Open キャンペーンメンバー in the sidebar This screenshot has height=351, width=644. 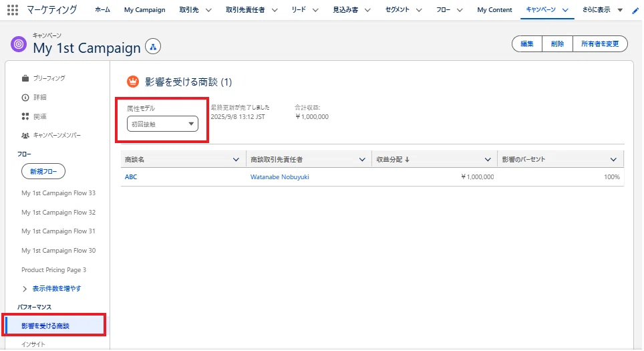coord(57,135)
